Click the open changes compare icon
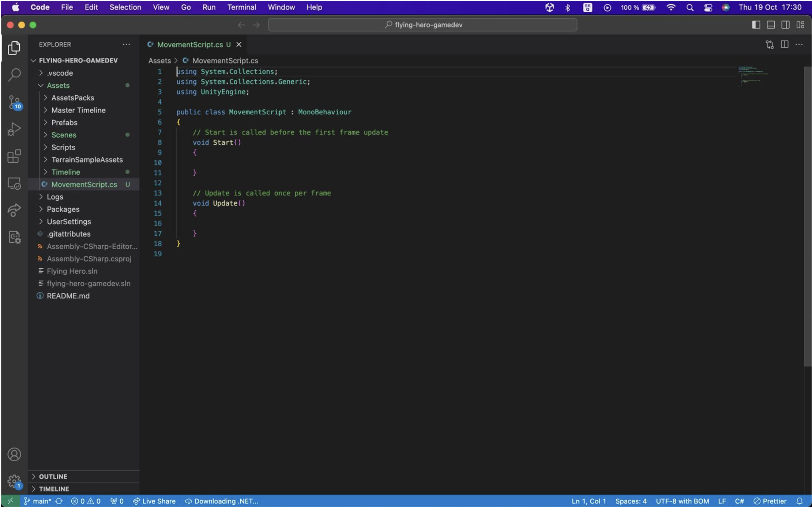This screenshot has width=812, height=508. pos(770,44)
